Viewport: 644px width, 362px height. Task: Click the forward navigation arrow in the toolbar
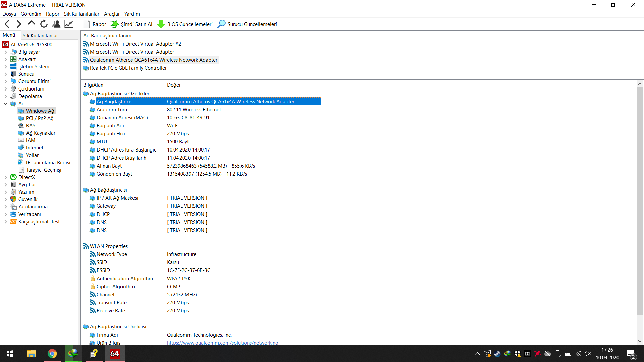(19, 24)
